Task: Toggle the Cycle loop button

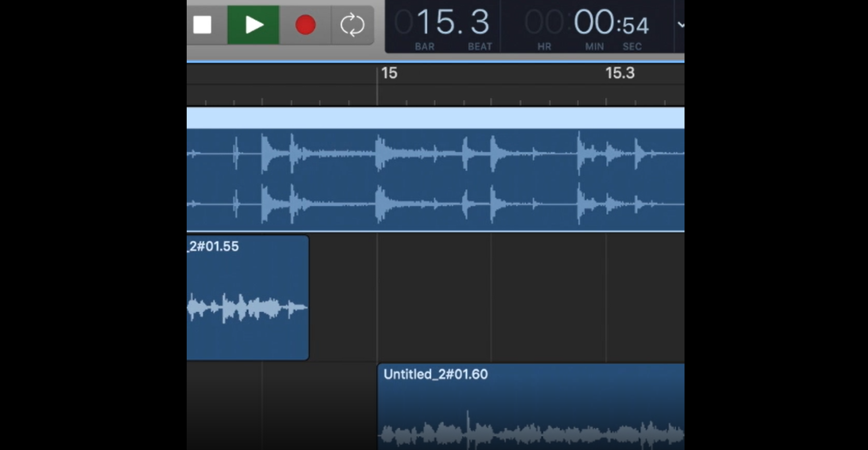Action: click(x=353, y=25)
